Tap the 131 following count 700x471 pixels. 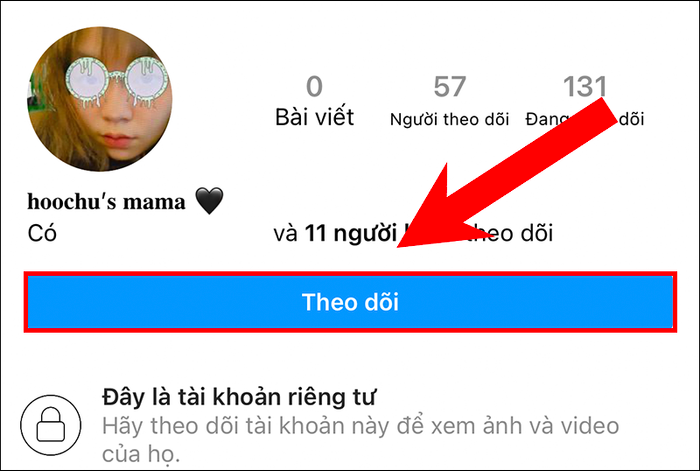click(585, 86)
